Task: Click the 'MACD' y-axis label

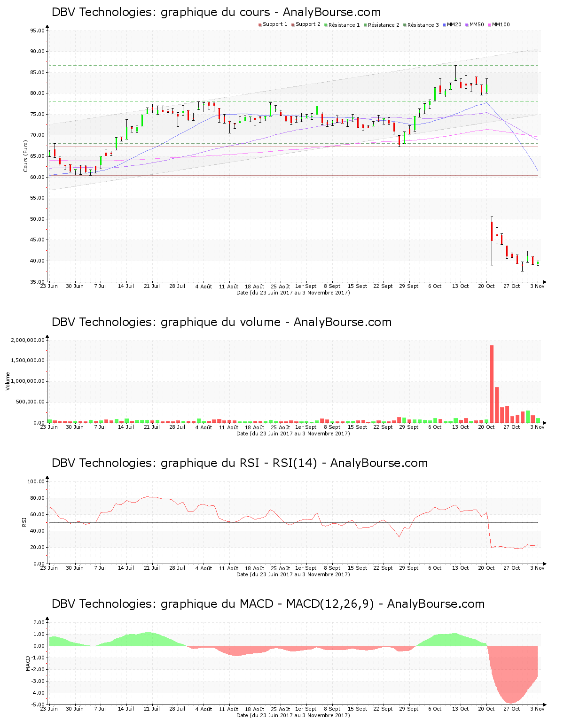Action: tap(28, 663)
